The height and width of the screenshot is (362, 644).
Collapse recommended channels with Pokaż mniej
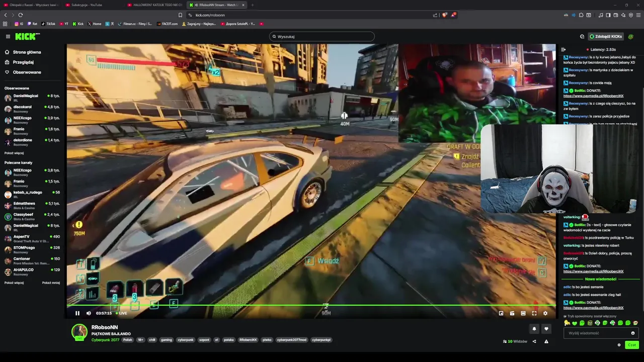coord(51,283)
